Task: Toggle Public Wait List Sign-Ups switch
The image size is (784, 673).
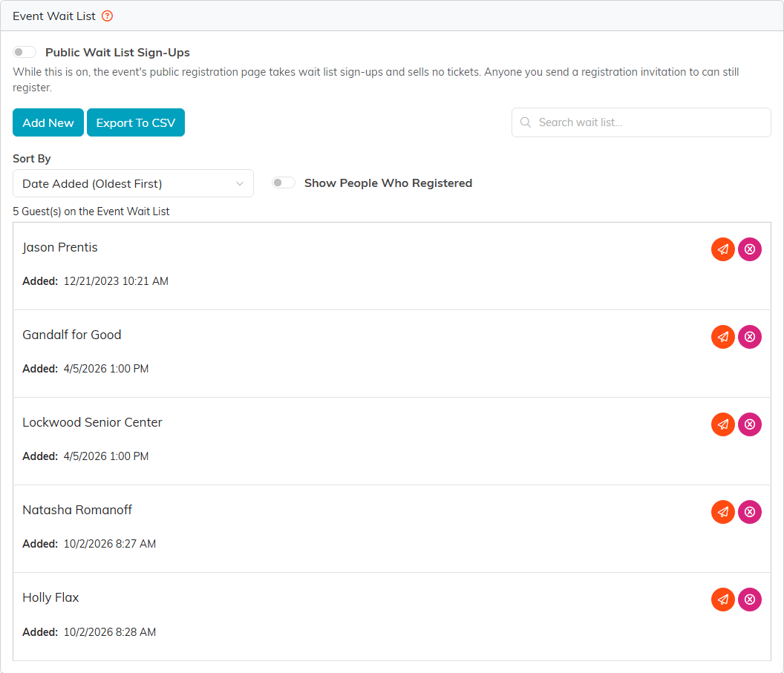Action: [24, 52]
